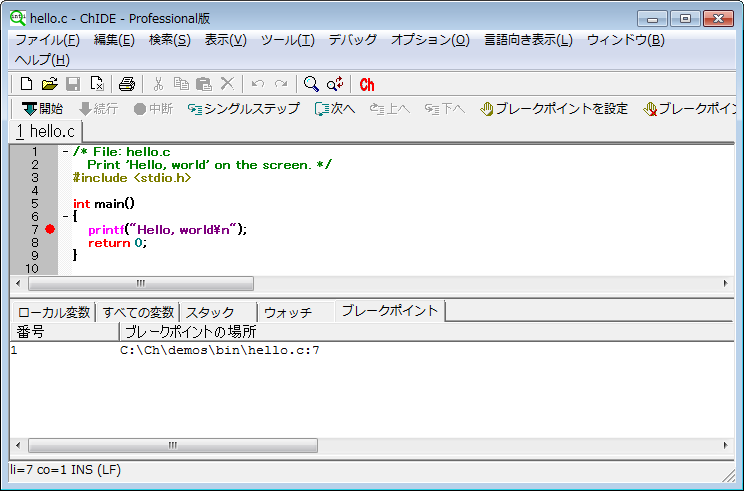Open the 表示(V) menu
The height and width of the screenshot is (491, 744).
pyautogui.click(x=225, y=40)
